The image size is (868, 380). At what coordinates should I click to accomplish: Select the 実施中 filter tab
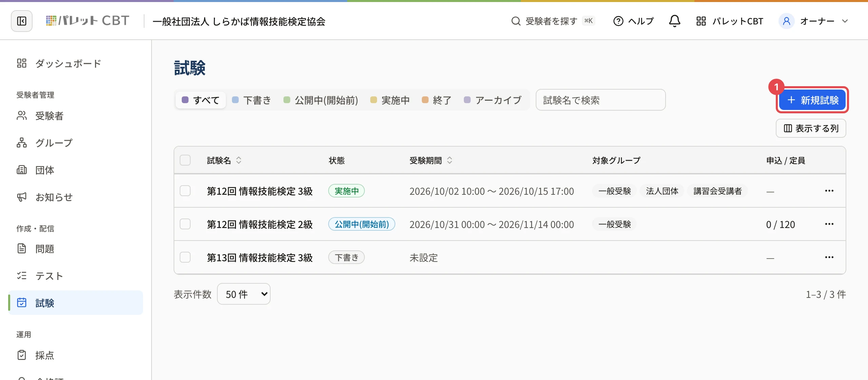point(390,100)
